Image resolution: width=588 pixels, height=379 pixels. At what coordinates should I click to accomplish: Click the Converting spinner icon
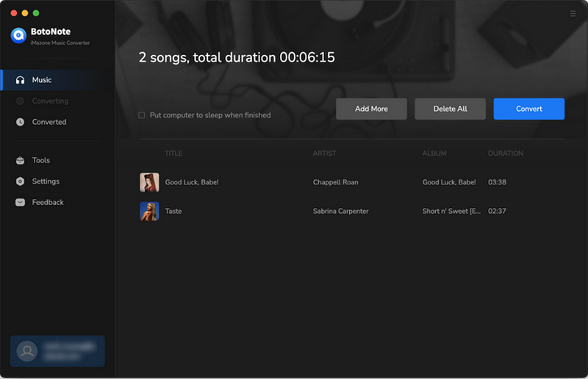pos(21,101)
